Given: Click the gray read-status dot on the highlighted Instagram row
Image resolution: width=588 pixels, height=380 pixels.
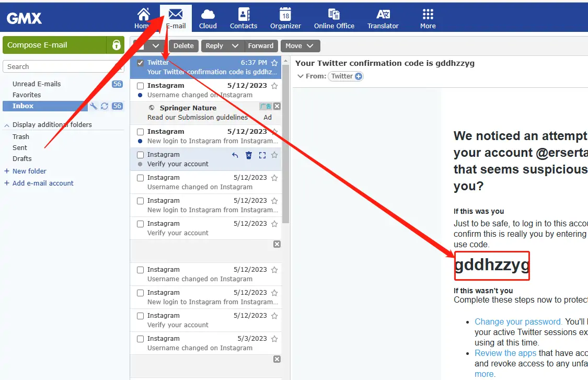Looking at the screenshot, I should (x=140, y=164).
